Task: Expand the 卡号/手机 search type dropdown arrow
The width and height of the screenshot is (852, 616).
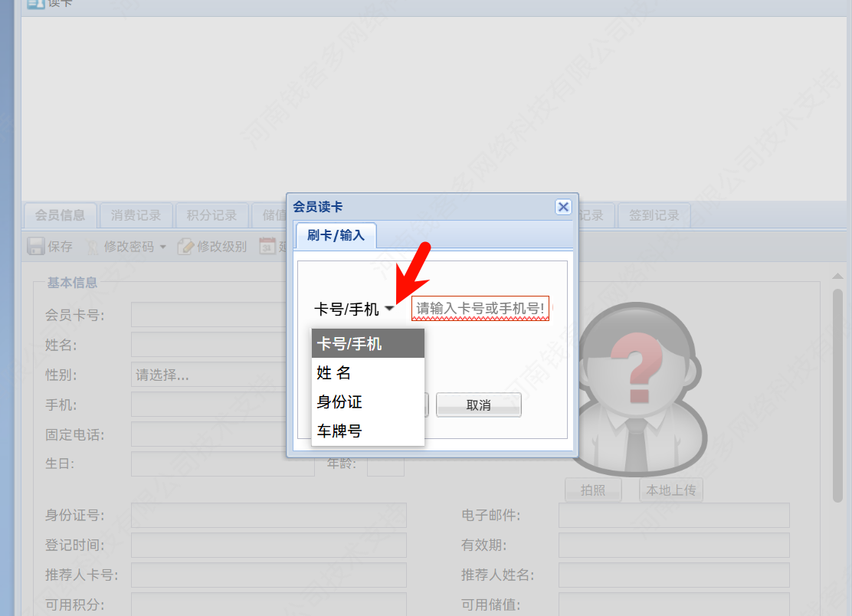Action: [x=389, y=309]
